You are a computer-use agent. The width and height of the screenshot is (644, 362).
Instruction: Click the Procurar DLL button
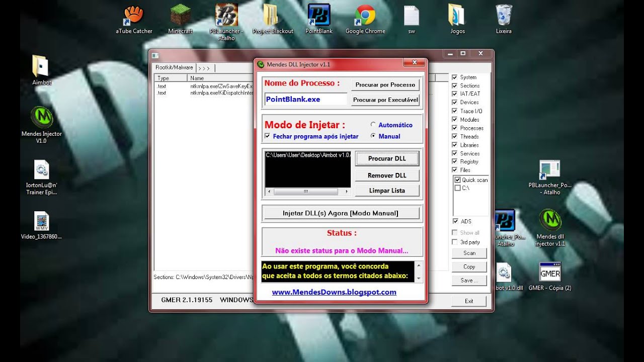click(387, 158)
